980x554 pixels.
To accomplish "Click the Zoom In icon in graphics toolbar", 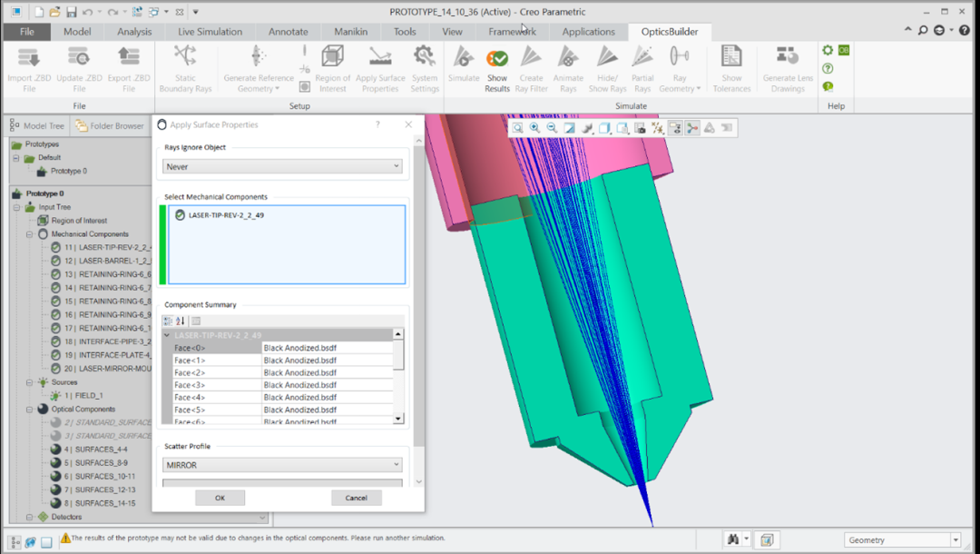I will (x=534, y=128).
